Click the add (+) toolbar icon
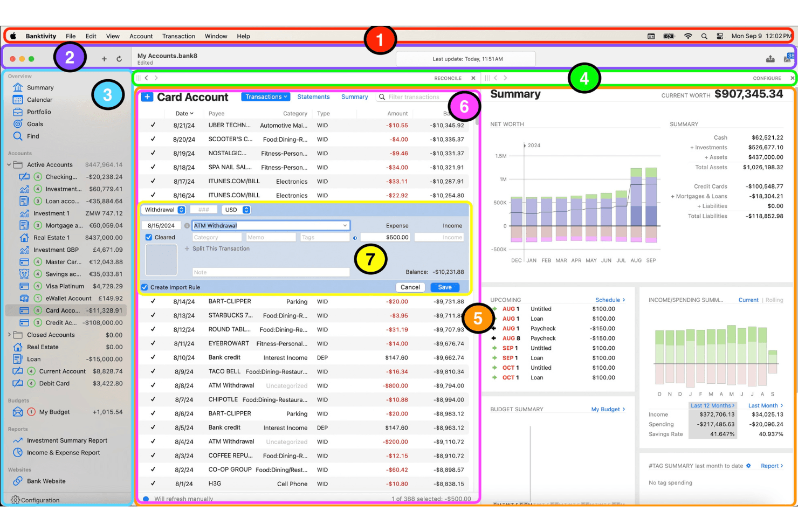This screenshot has height=532, width=798. (104, 59)
